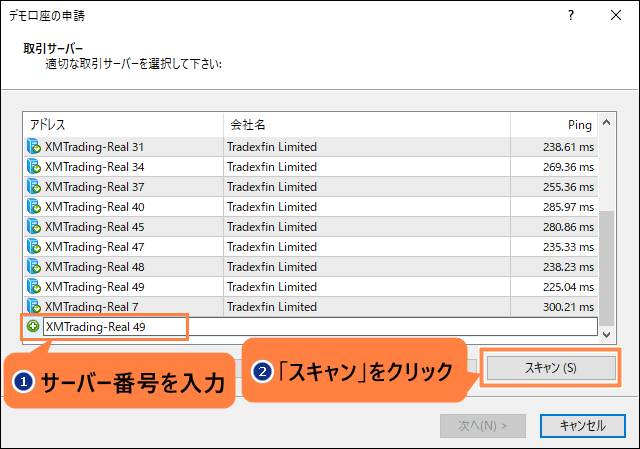Select XMTrading-Real 37 server name
Viewport: 640px width, 449px height.
click(94, 187)
